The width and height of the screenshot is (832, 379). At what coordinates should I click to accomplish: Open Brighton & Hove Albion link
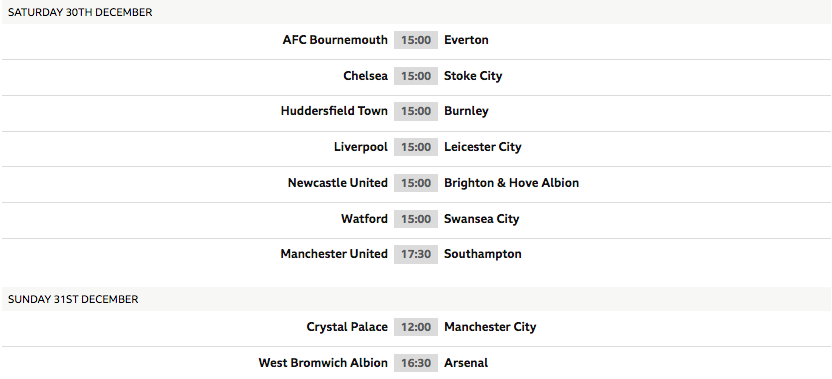512,183
